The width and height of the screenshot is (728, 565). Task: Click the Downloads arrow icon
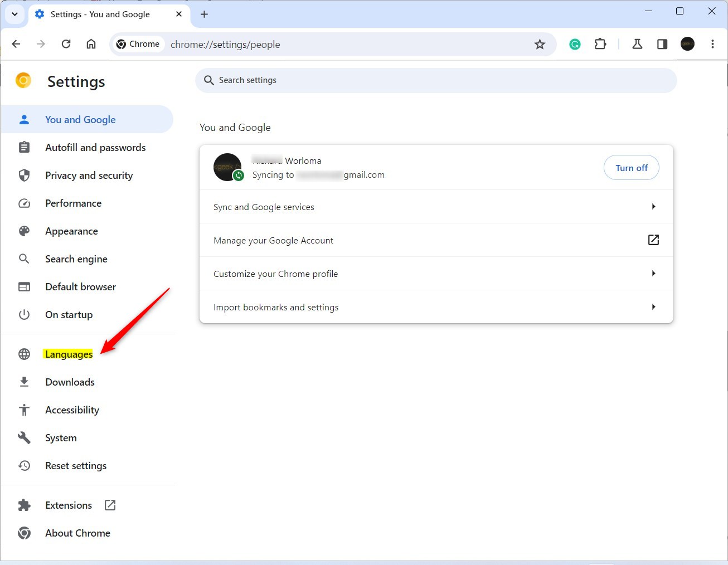tap(24, 382)
